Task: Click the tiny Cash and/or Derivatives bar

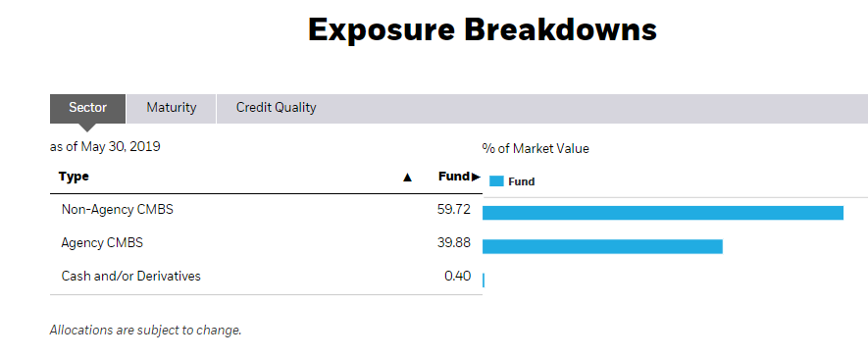Action: coord(484,280)
